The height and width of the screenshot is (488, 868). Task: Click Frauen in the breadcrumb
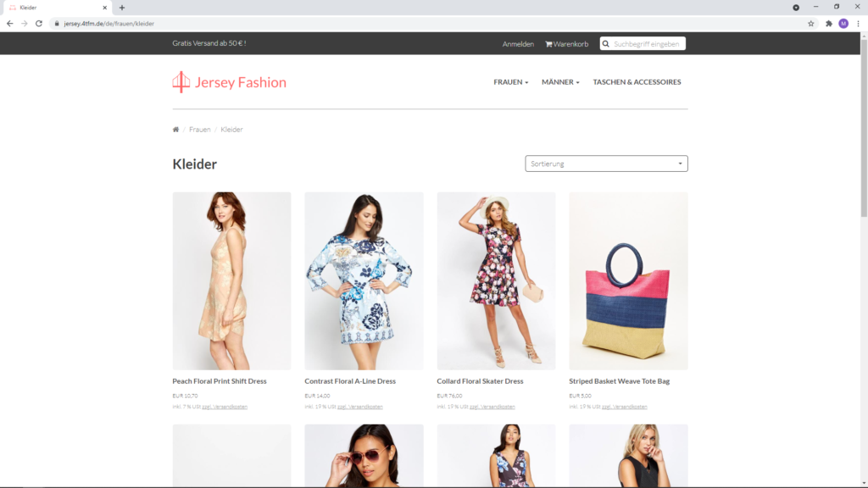click(x=200, y=130)
